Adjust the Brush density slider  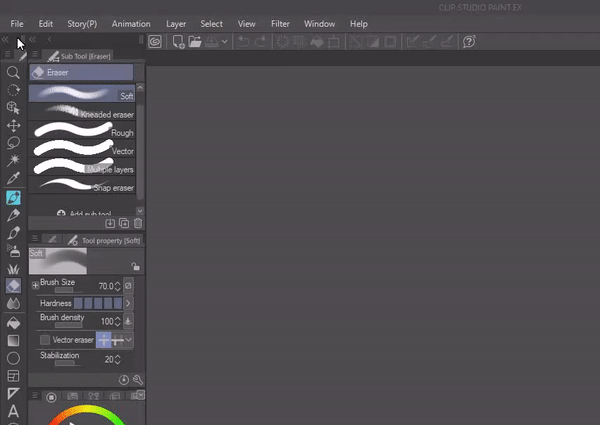(x=68, y=326)
